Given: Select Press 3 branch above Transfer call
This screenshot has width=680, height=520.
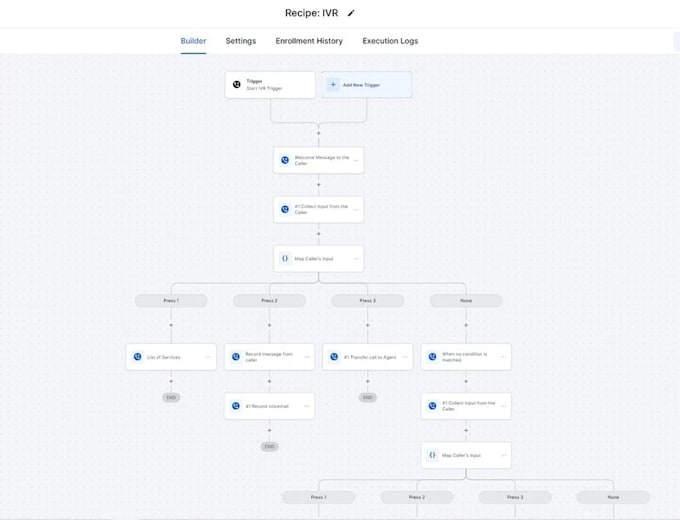Looking at the screenshot, I should pos(368,301).
